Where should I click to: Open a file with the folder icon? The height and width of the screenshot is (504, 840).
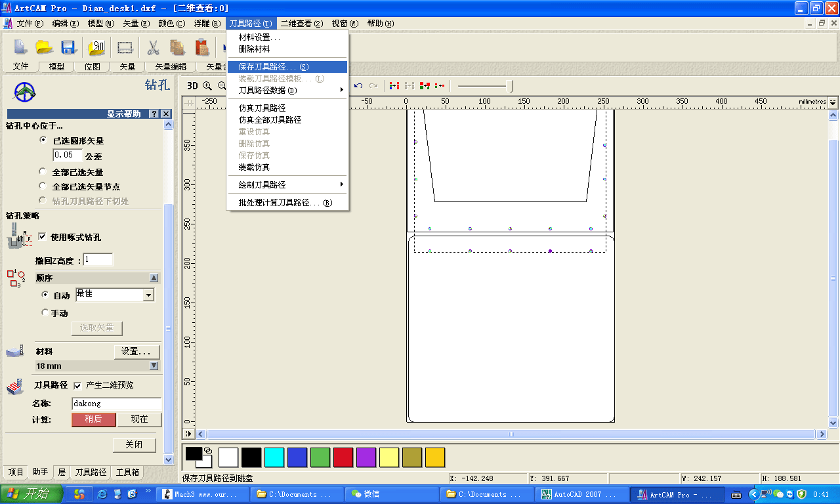pos(44,47)
